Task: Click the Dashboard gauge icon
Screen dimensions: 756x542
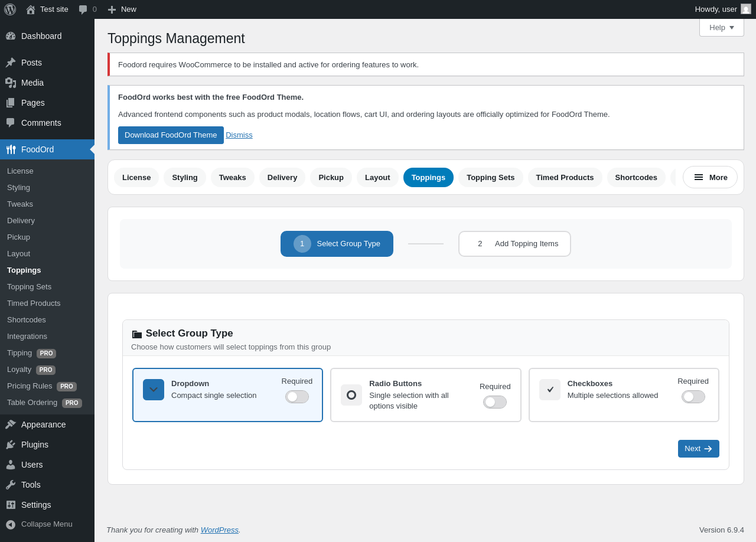Action: tap(11, 36)
